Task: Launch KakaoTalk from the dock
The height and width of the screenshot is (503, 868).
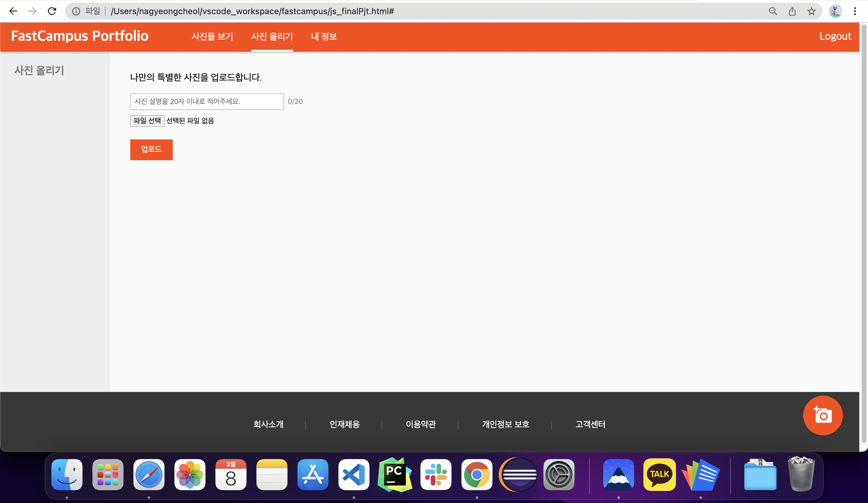Action: (x=659, y=474)
